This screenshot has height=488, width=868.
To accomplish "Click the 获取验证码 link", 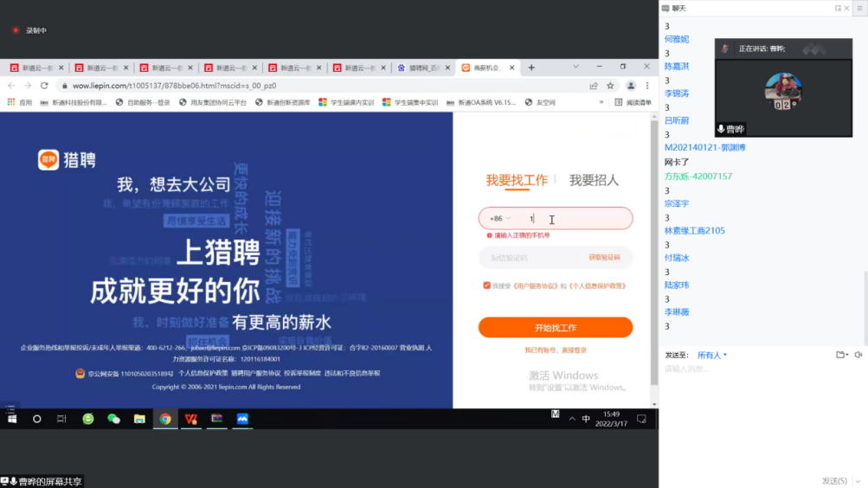I will pyautogui.click(x=604, y=258).
